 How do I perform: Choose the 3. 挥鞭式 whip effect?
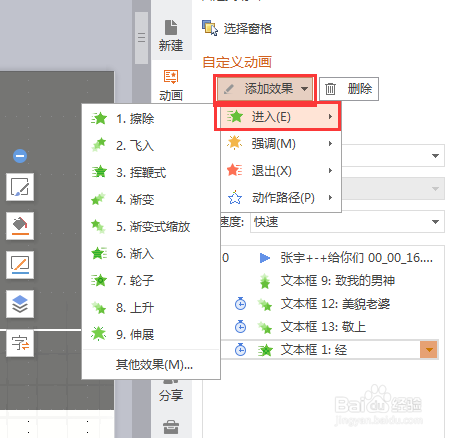click(151, 173)
